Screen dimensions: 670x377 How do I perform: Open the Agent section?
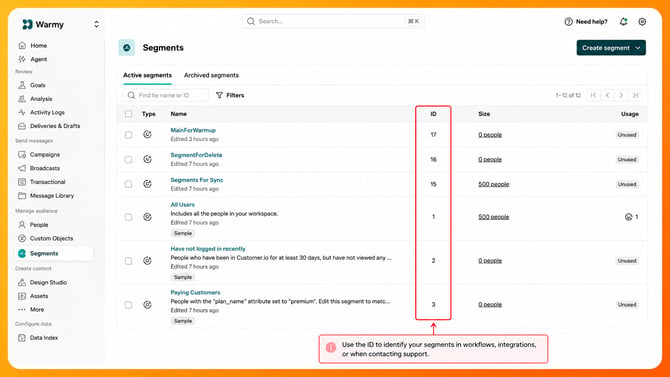click(32, 59)
